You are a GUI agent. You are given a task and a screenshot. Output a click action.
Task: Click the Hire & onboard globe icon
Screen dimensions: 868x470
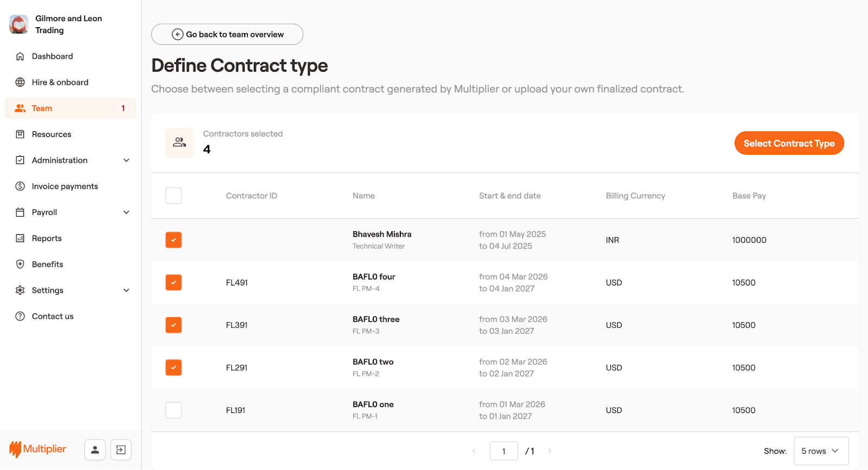point(20,82)
